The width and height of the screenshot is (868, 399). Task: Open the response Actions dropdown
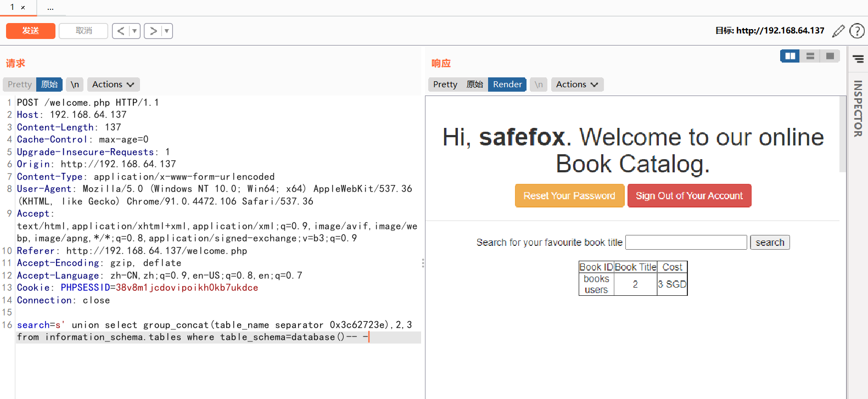(x=577, y=85)
